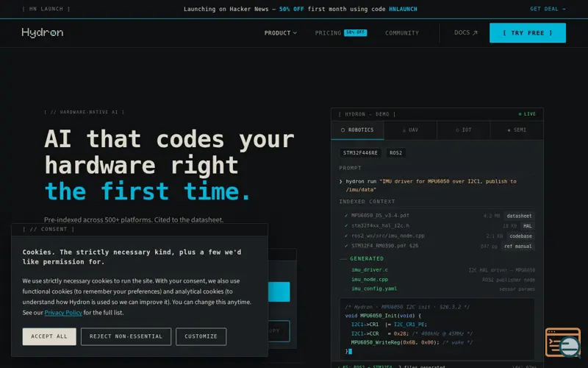Viewport: 588px width, 368px height.
Task: Click the HAL label badge
Action: [527, 226]
